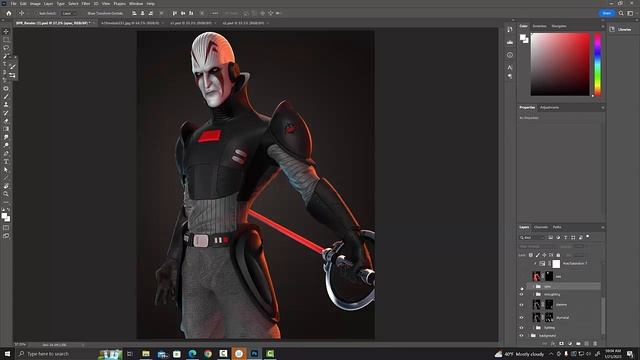This screenshot has width=640, height=360.
Task: Switch to the Adjustments tab
Action: (549, 107)
